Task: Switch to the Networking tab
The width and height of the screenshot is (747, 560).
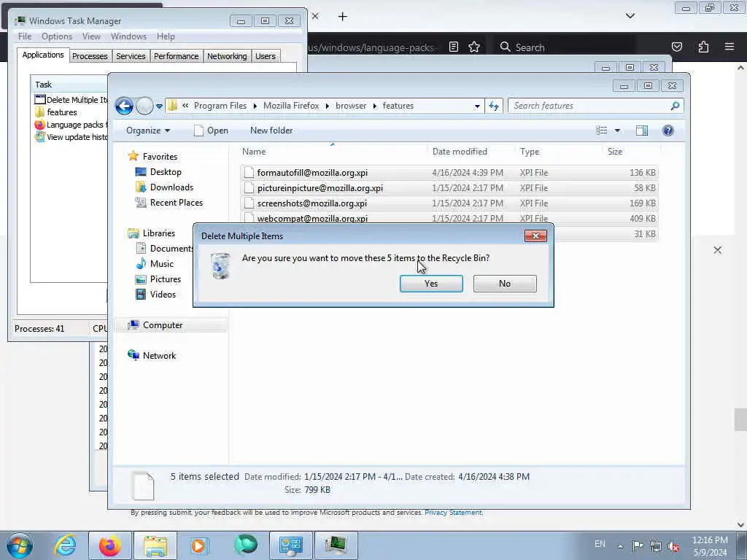Action: tap(227, 56)
